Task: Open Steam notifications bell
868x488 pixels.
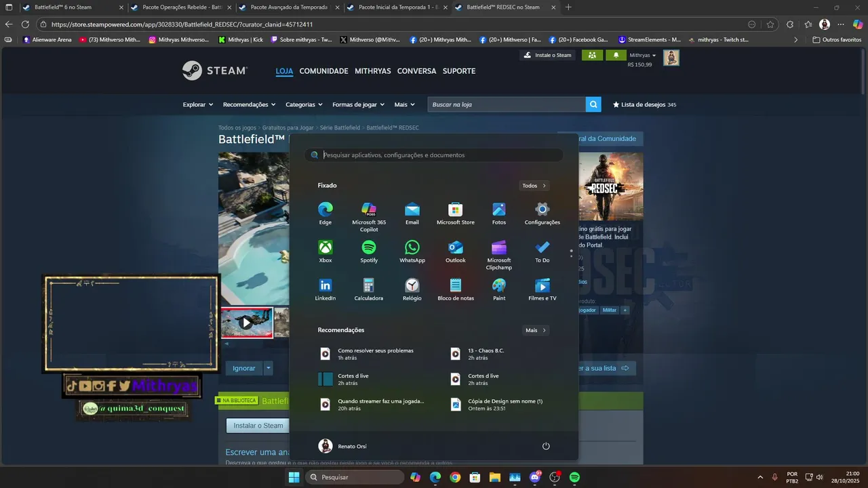Action: click(616, 55)
